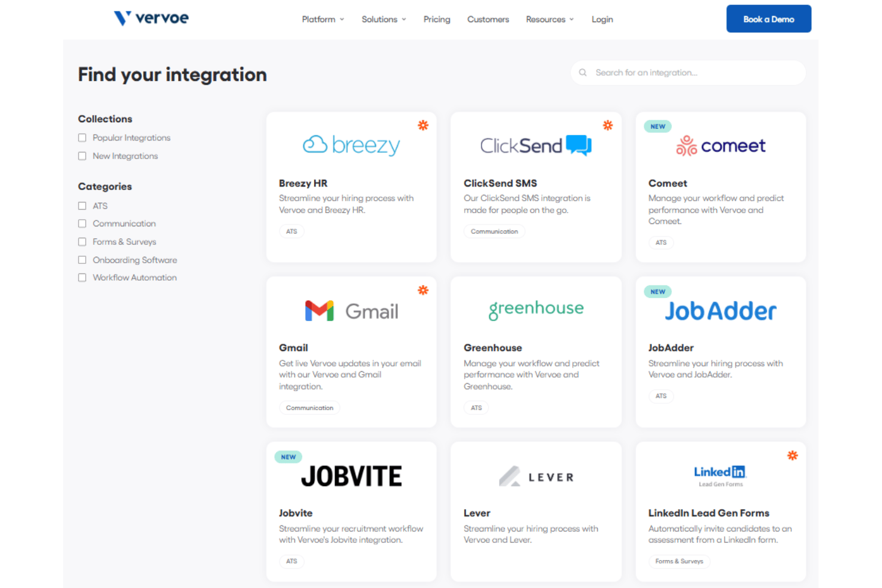Click the NEW badge on Jobvite card
Screen dimensions: 882x588
[288, 457]
